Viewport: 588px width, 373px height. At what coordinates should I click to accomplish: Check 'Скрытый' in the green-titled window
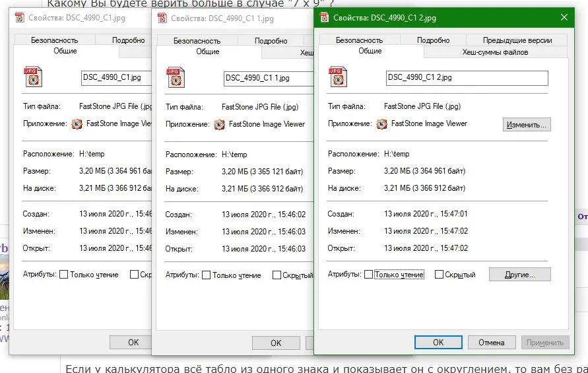pos(439,275)
